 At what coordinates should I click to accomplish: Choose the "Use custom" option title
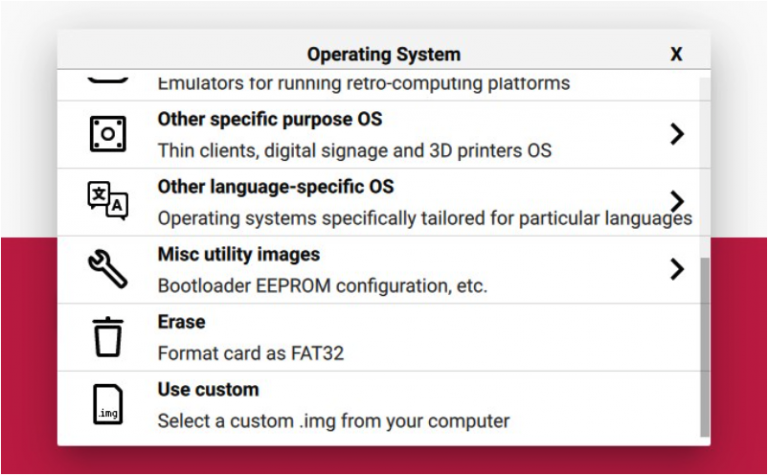[x=208, y=389]
